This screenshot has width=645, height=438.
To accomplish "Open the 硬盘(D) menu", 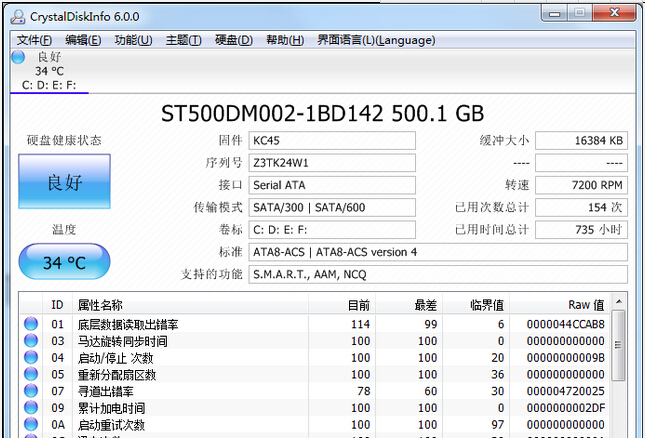I will click(x=234, y=40).
